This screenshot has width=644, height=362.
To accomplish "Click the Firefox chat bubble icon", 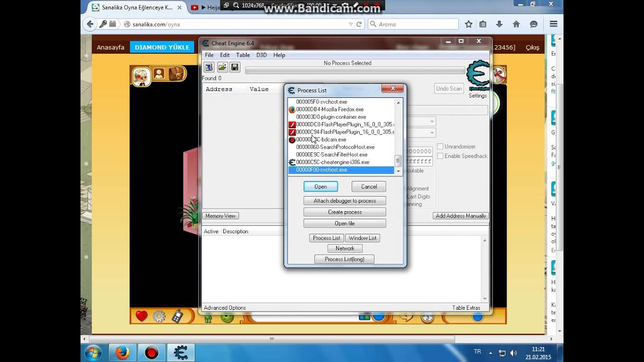I will point(534,24).
